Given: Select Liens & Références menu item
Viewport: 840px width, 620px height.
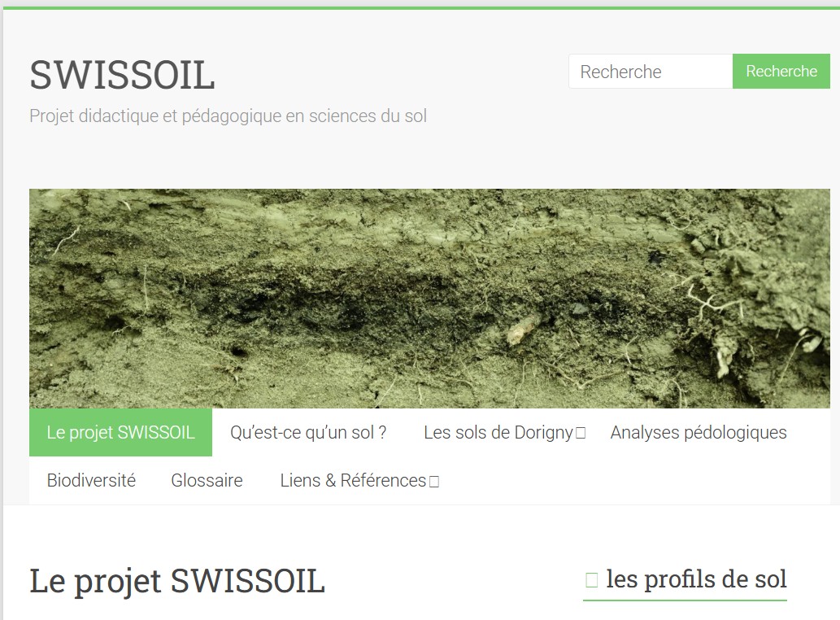Looking at the screenshot, I should click(353, 480).
